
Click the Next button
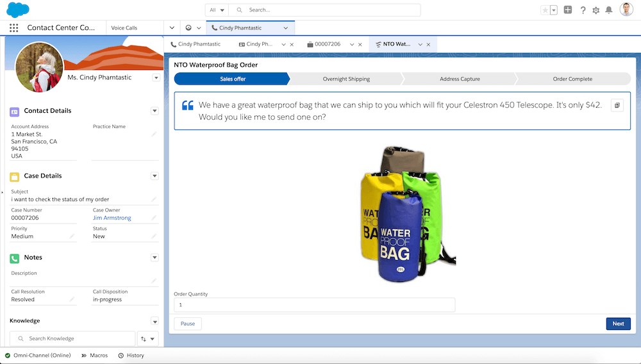coord(618,324)
